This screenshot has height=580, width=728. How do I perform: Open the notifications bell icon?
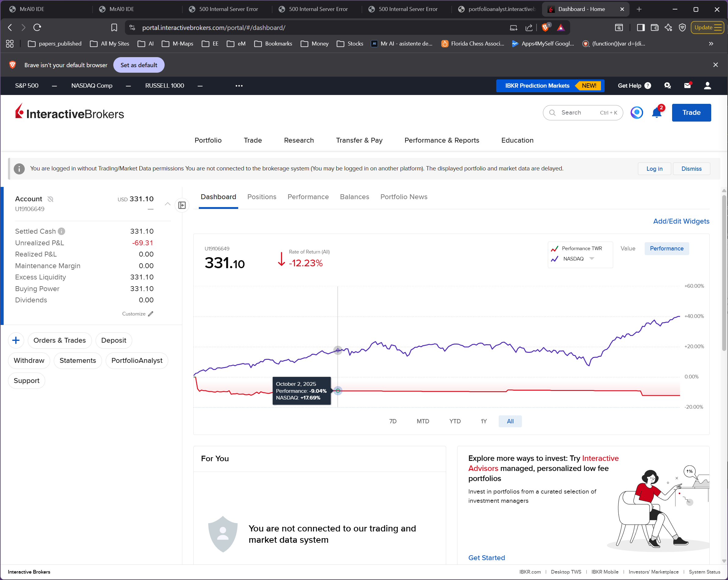coord(657,112)
